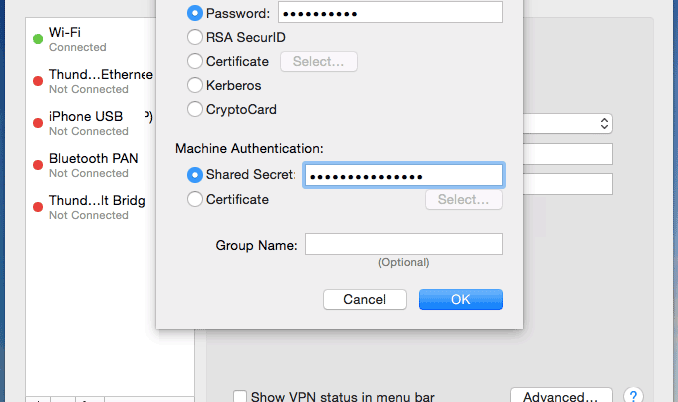678x402 pixels.
Task: Cancel the authentication settings dialog
Action: [364, 299]
